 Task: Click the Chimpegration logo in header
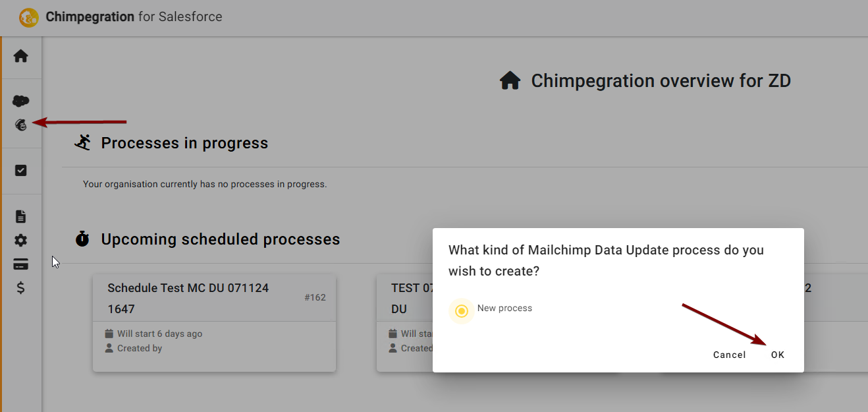[x=29, y=17]
